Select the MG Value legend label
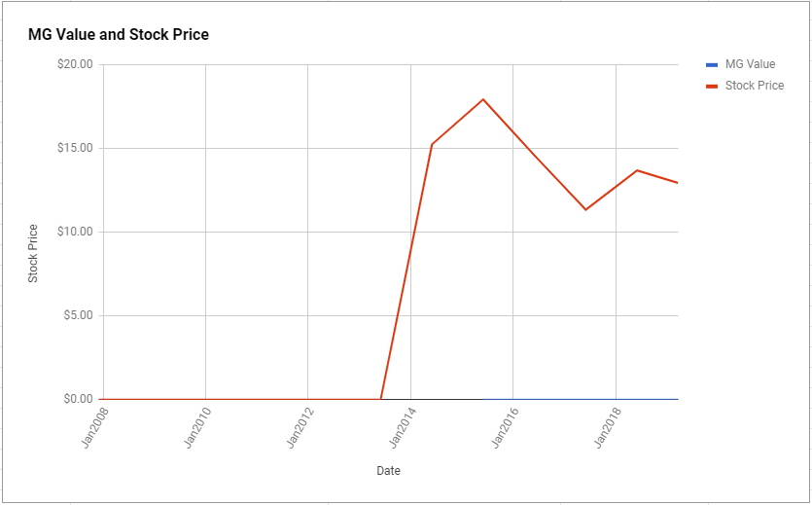The height and width of the screenshot is (505, 812). coord(750,64)
